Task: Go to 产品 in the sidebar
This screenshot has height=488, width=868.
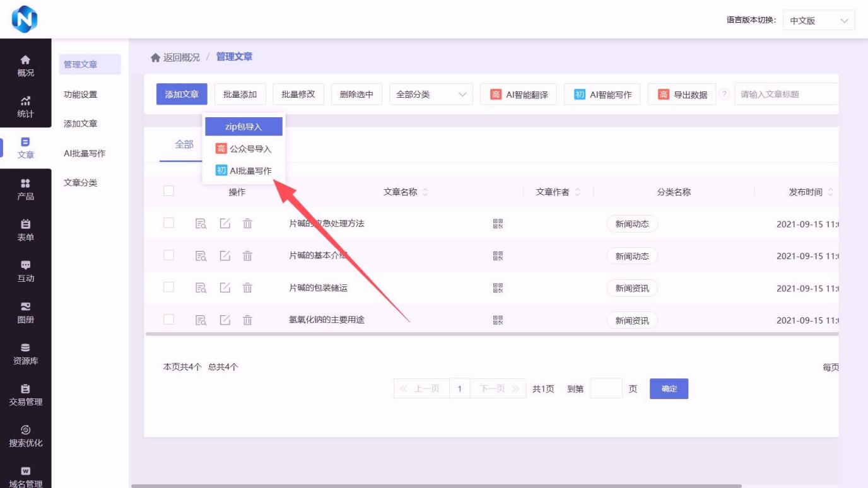Action: click(25, 189)
